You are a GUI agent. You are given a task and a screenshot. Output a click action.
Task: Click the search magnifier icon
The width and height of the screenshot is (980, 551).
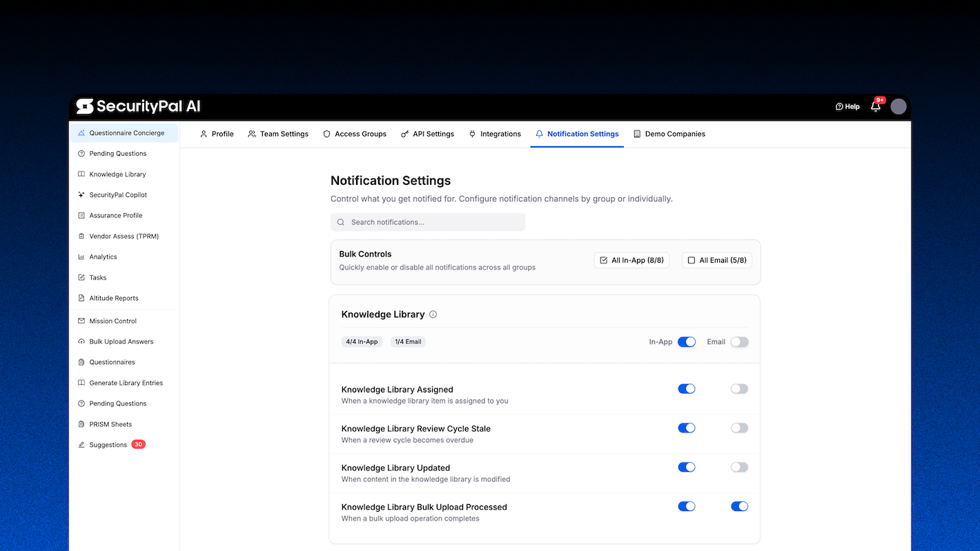coord(341,222)
